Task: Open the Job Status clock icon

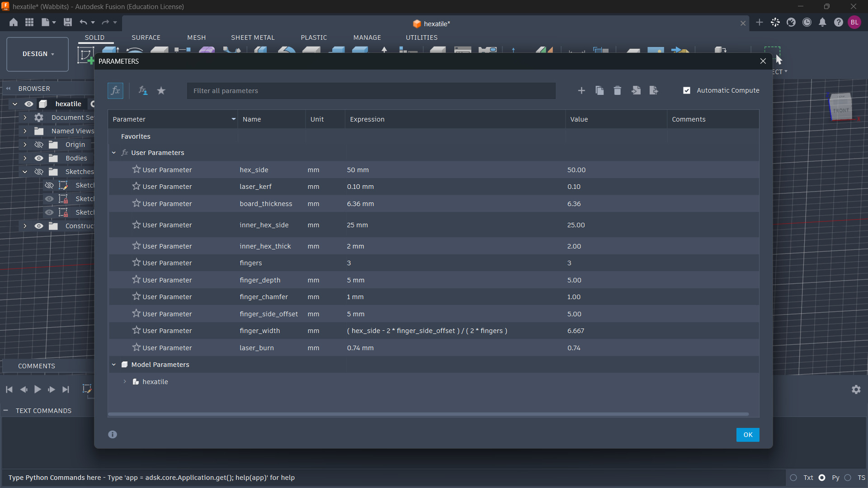Action: pos(807,22)
